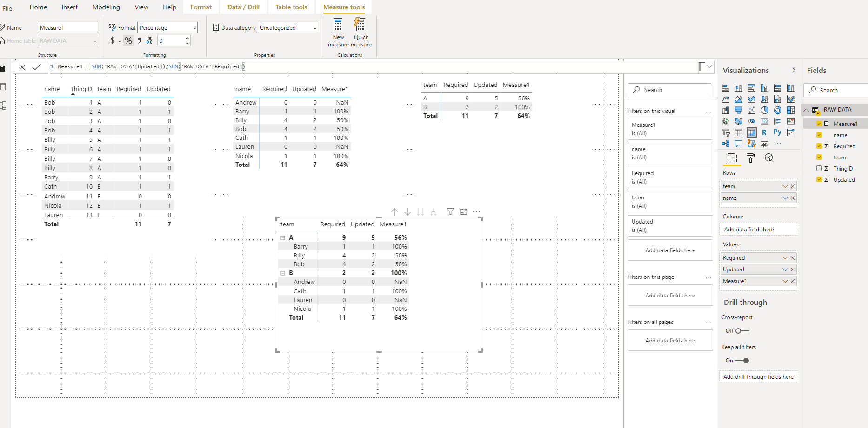Click the measure Name input field

click(68, 28)
